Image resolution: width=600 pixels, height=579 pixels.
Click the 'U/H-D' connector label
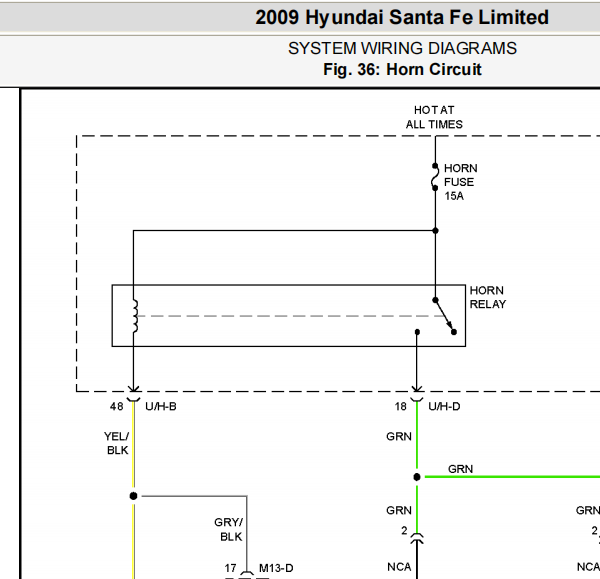click(444, 406)
